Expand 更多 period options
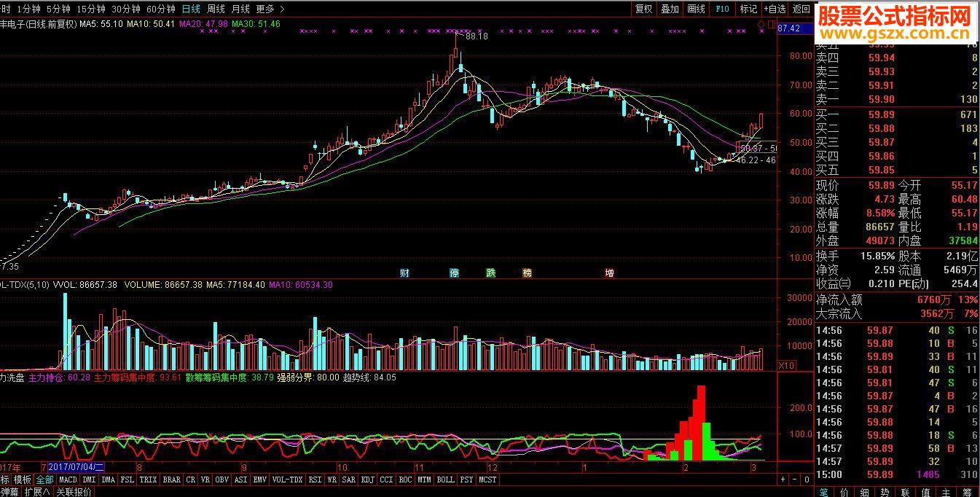This screenshot has height=497, width=980. pos(270,9)
